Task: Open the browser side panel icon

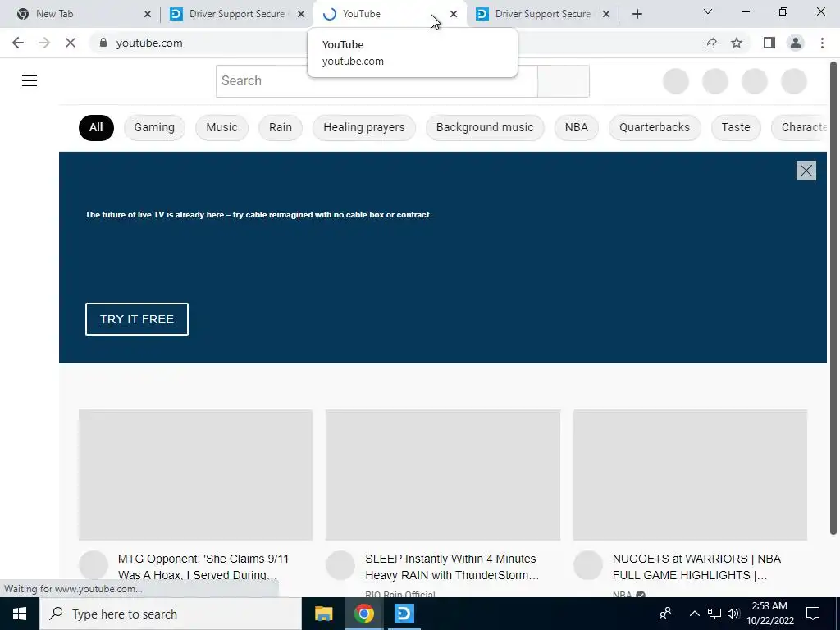Action: coord(769,43)
